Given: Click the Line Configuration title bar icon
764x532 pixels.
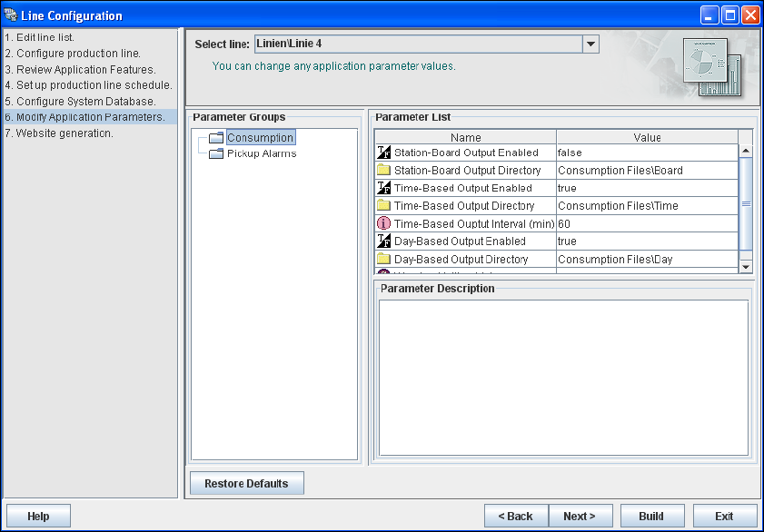Looking at the screenshot, I should coord(10,15).
